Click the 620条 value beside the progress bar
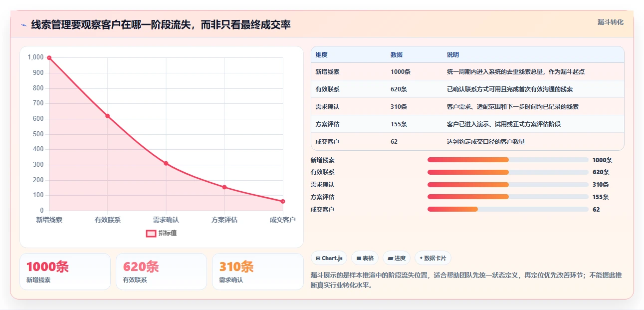 601,172
